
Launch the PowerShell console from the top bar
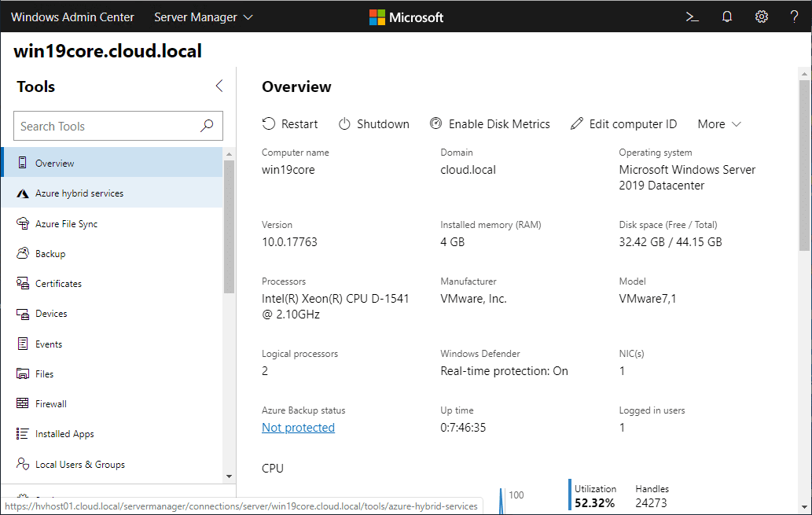pyautogui.click(x=692, y=16)
